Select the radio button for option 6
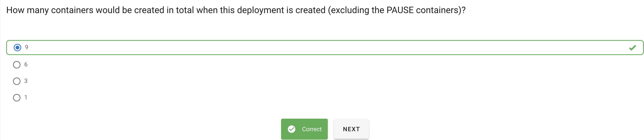The image size is (644, 140). tap(17, 65)
